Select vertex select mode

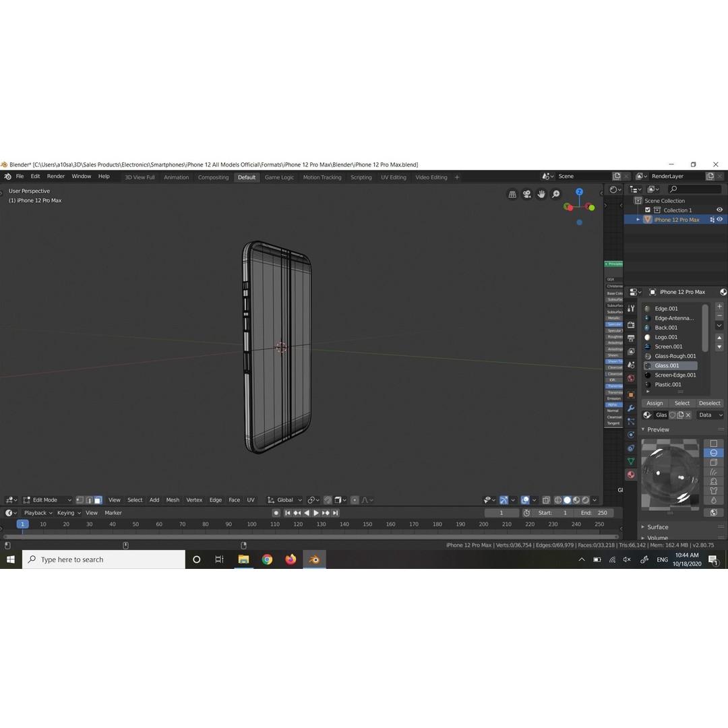[80, 500]
